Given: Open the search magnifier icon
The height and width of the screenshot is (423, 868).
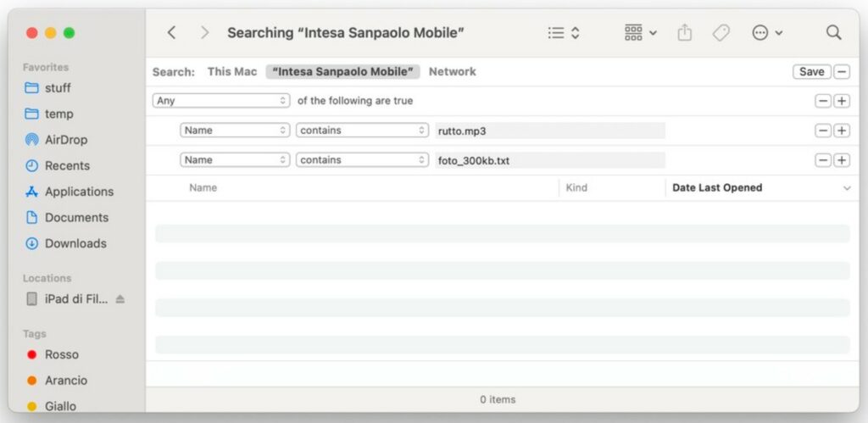Looking at the screenshot, I should point(833,33).
